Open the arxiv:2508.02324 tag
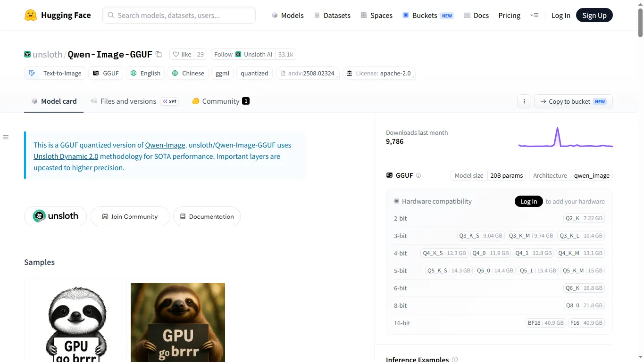The height and width of the screenshot is (362, 644). (308, 73)
